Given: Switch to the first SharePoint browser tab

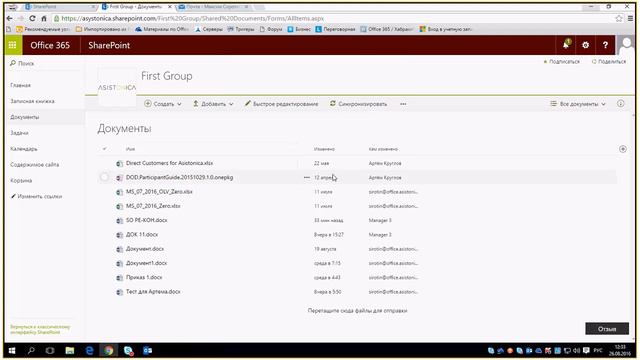Looking at the screenshot, I should pyautogui.click(x=60, y=7).
